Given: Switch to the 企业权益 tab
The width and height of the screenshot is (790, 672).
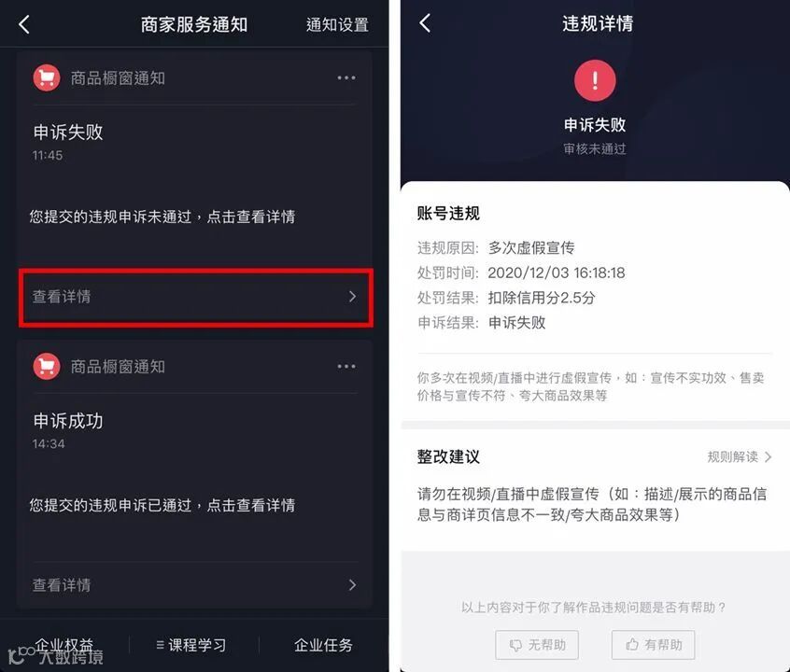Looking at the screenshot, I should pyautogui.click(x=64, y=645).
